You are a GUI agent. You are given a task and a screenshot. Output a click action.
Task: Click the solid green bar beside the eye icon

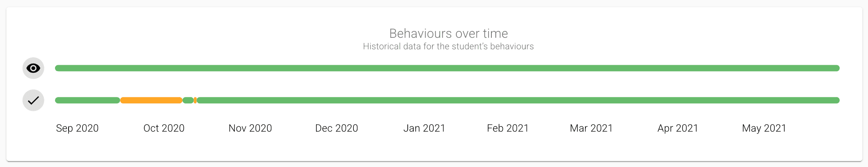[x=446, y=68]
